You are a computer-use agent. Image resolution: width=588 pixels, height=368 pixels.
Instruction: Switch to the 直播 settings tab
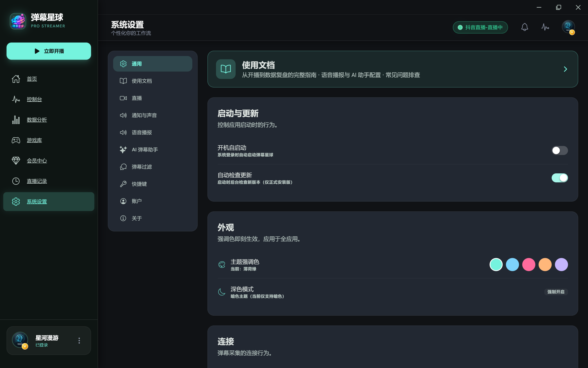(x=153, y=98)
